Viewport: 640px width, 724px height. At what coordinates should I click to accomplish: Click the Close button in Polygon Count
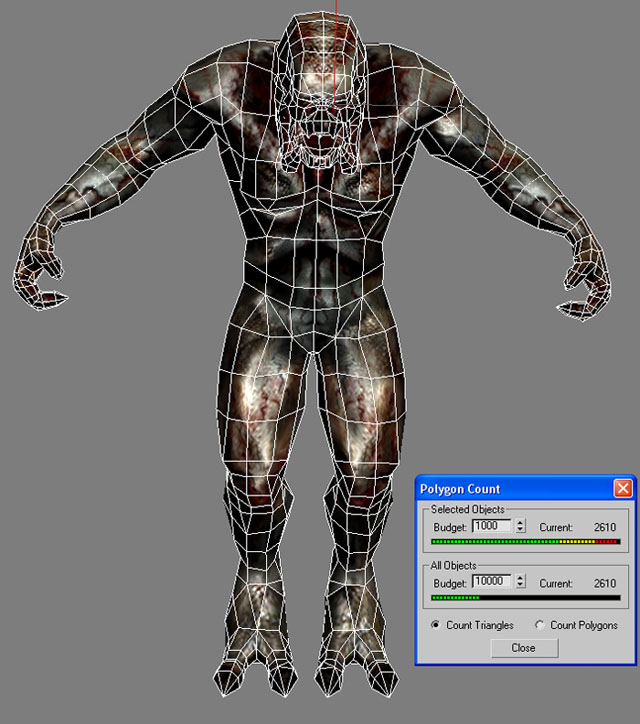(x=524, y=648)
